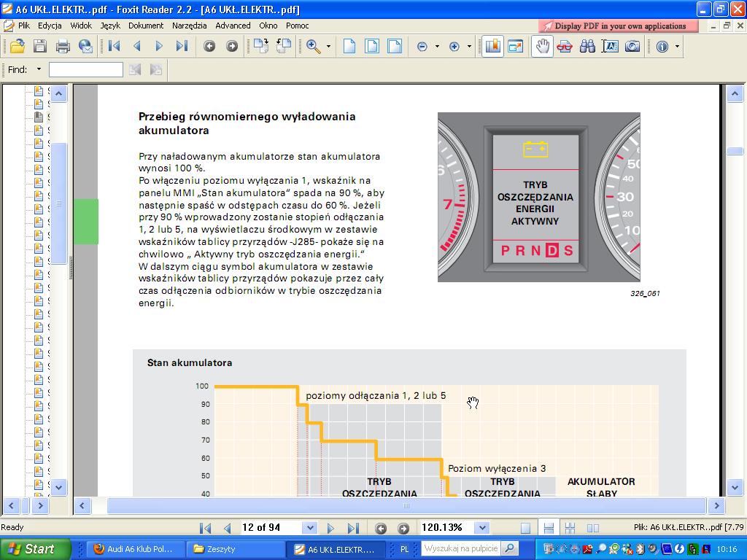Print the document via the printer icon
This screenshot has height=560, width=747.
tap(63, 46)
